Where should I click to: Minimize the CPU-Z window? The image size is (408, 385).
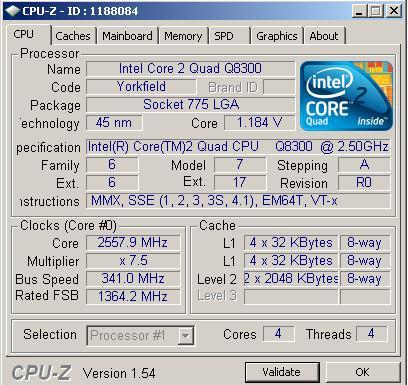[359, 11]
